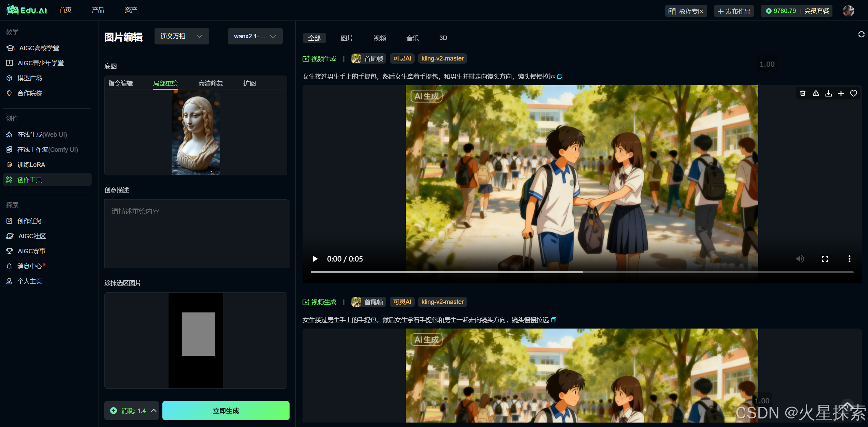Filter results by the 视频 tab
This screenshot has height=427, width=868.
pyautogui.click(x=380, y=38)
